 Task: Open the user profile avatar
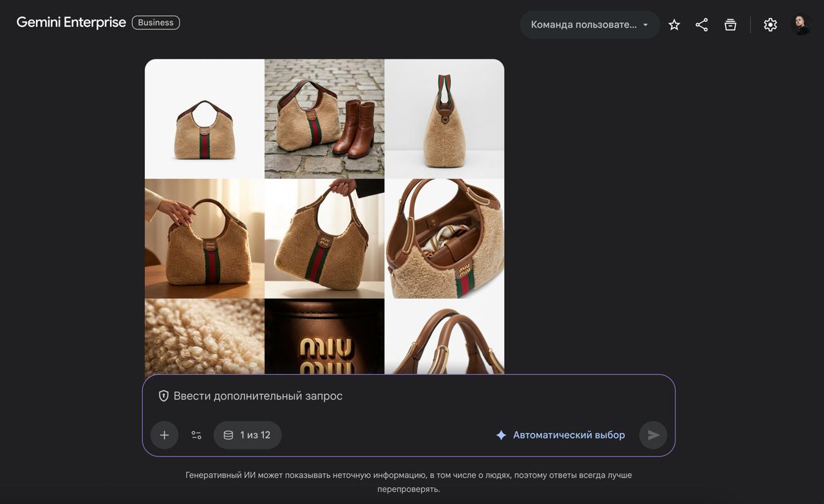click(800, 25)
